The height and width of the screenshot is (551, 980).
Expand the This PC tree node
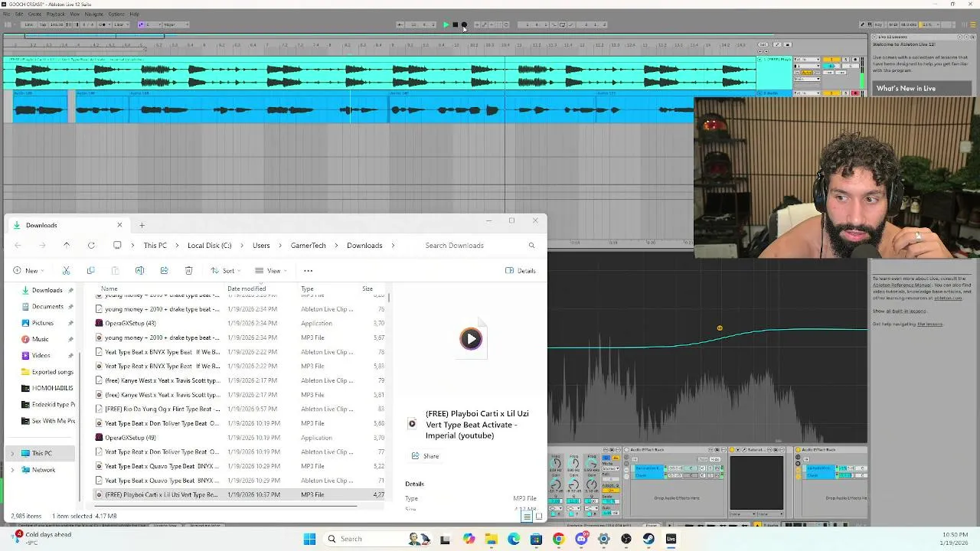(11, 454)
